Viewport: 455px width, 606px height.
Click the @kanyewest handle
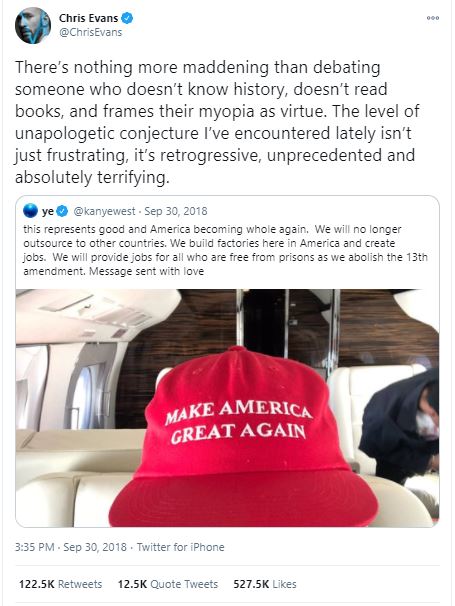point(104,211)
